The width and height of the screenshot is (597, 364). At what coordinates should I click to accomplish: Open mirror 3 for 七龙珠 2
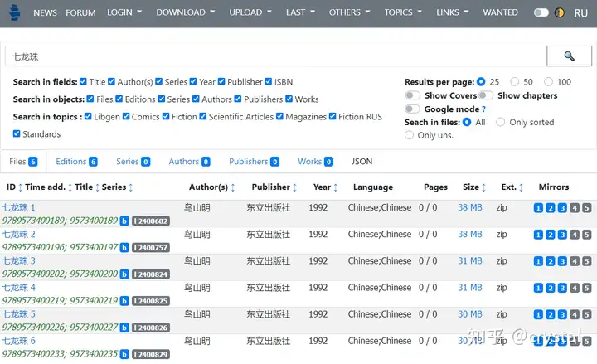(x=562, y=235)
